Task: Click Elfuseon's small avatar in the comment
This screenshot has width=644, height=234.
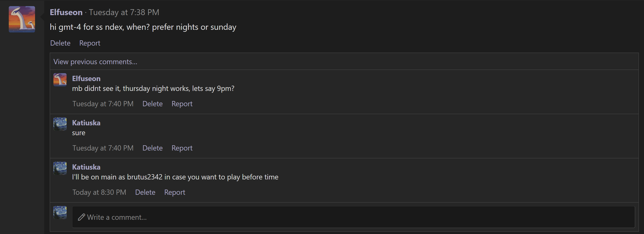Action: [60, 80]
